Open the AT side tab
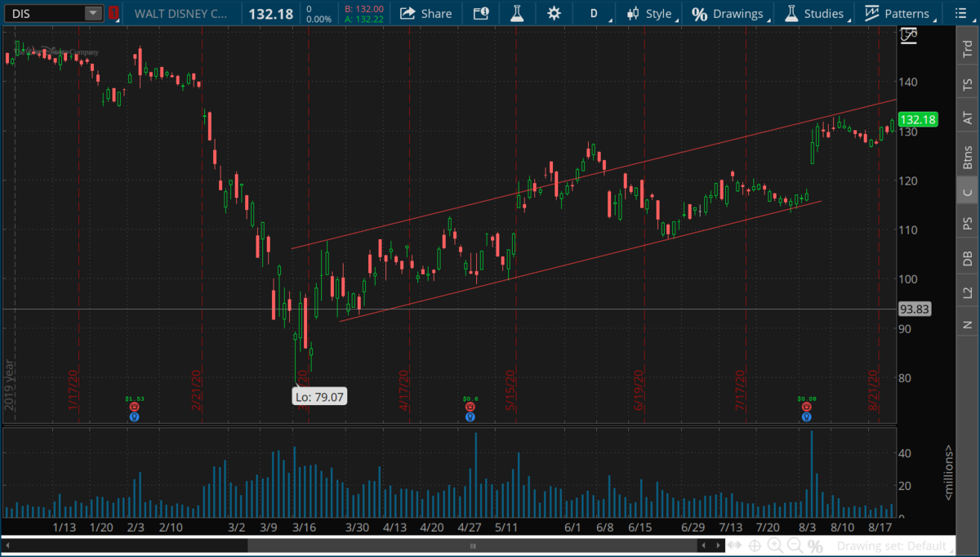This screenshot has height=557, width=980. coord(968,118)
